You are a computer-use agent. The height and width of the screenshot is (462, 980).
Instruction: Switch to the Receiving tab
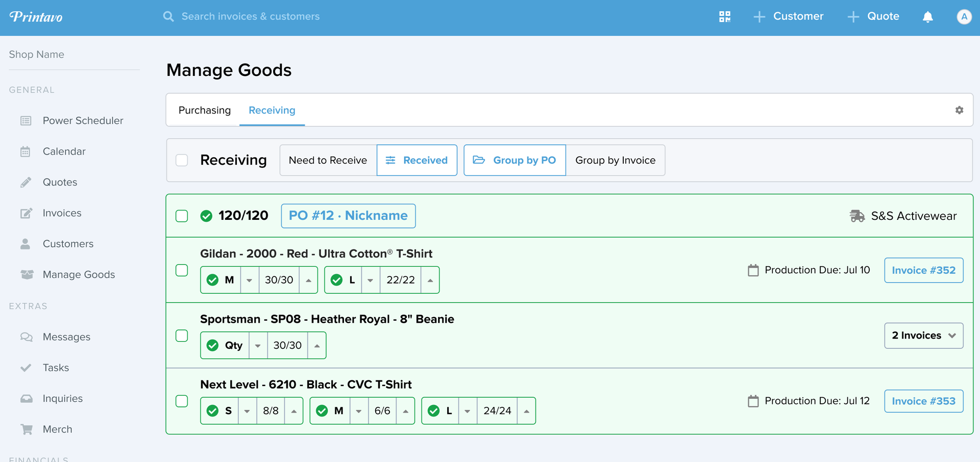[x=272, y=110]
